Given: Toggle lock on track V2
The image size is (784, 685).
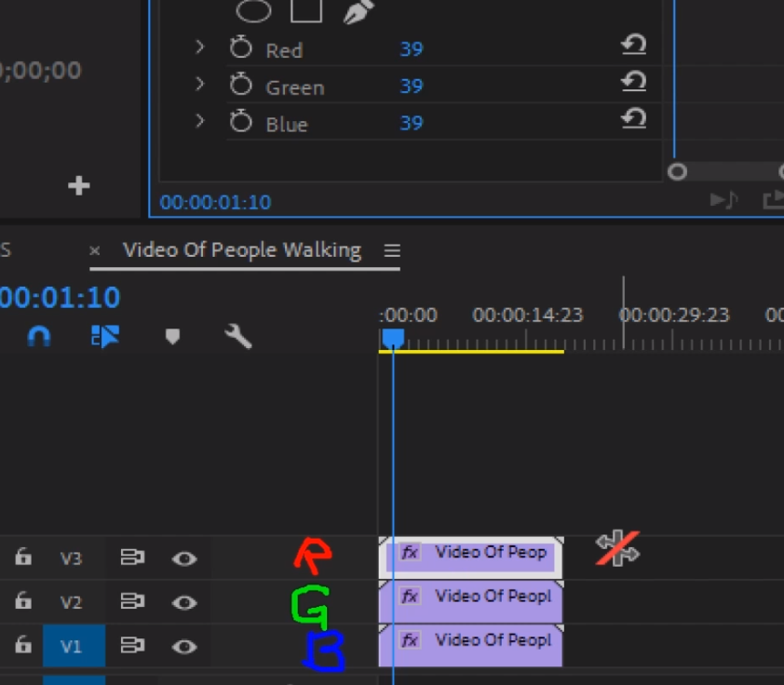Looking at the screenshot, I should point(23,600).
